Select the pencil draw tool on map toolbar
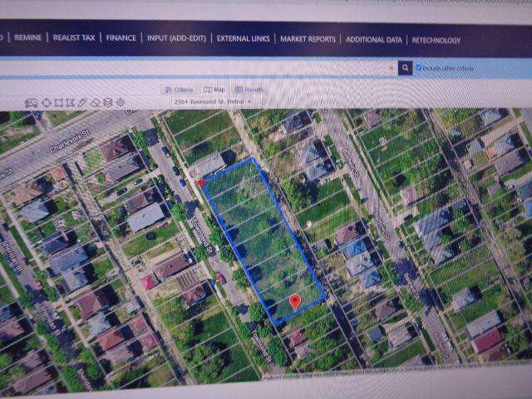The height and width of the screenshot is (399, 532). (x=82, y=102)
